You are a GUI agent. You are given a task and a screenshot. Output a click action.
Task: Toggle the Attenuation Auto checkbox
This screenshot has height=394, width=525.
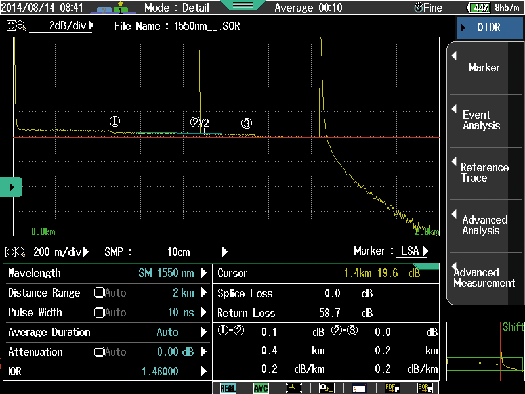pyautogui.click(x=99, y=352)
